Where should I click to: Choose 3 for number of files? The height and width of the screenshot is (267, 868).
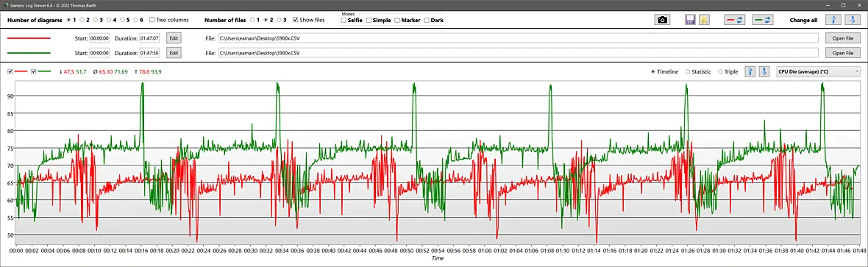pyautogui.click(x=279, y=19)
